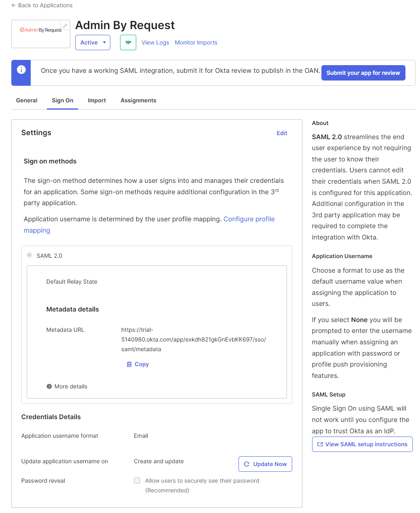
Task: Click the blue info icon
Action: (21, 70)
